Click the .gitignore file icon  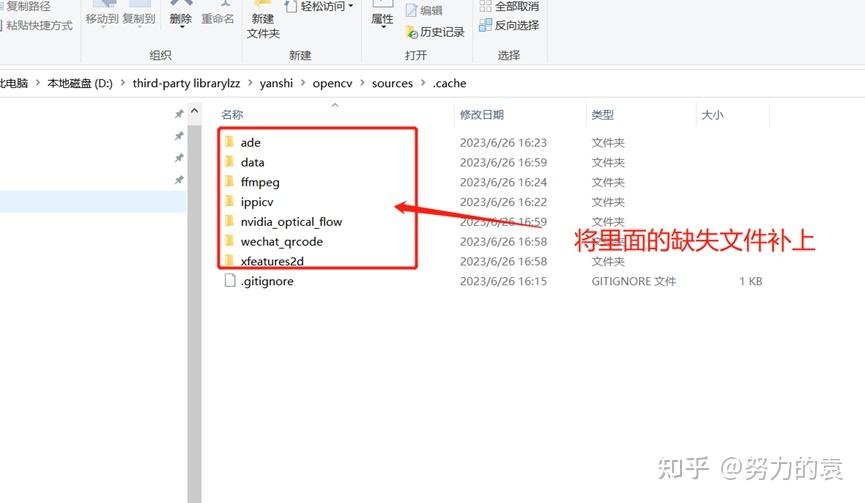pyautogui.click(x=229, y=281)
